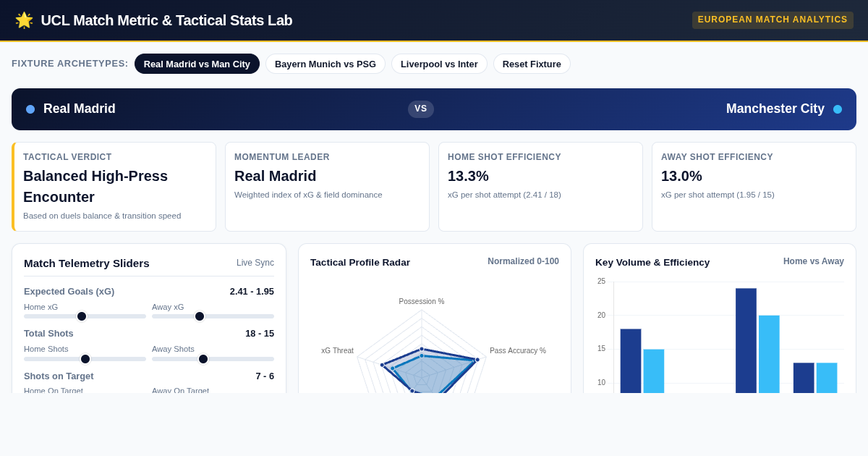
Task: Click the Manchester City team name
Action: tap(775, 109)
